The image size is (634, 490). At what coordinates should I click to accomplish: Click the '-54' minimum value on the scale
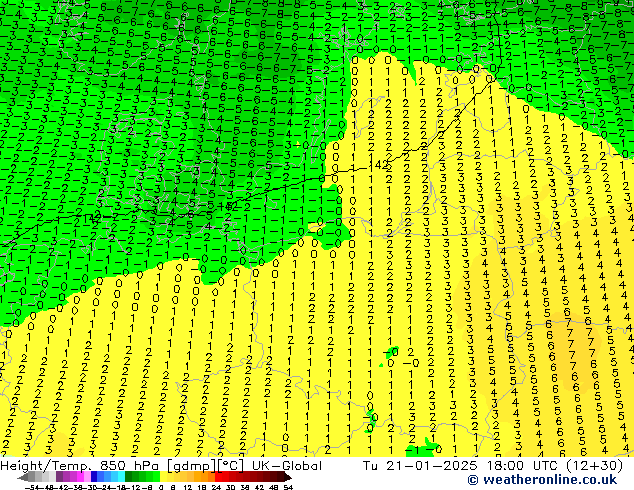point(32,487)
